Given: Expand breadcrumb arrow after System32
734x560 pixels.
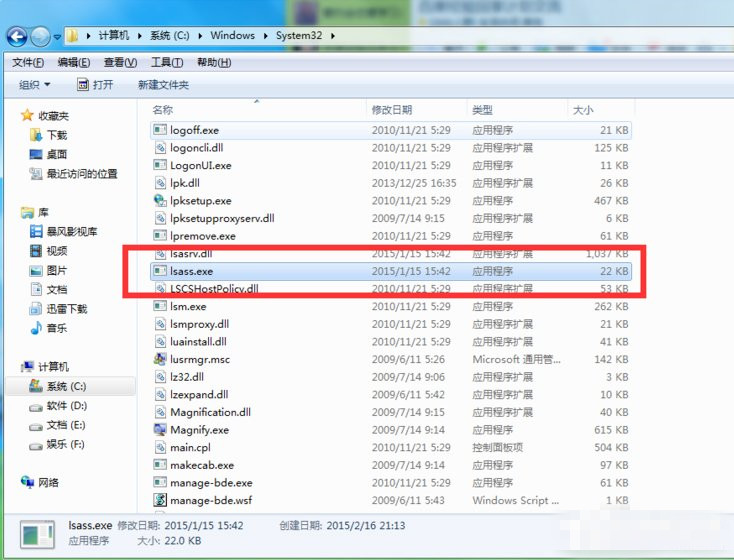Looking at the screenshot, I should [332, 36].
